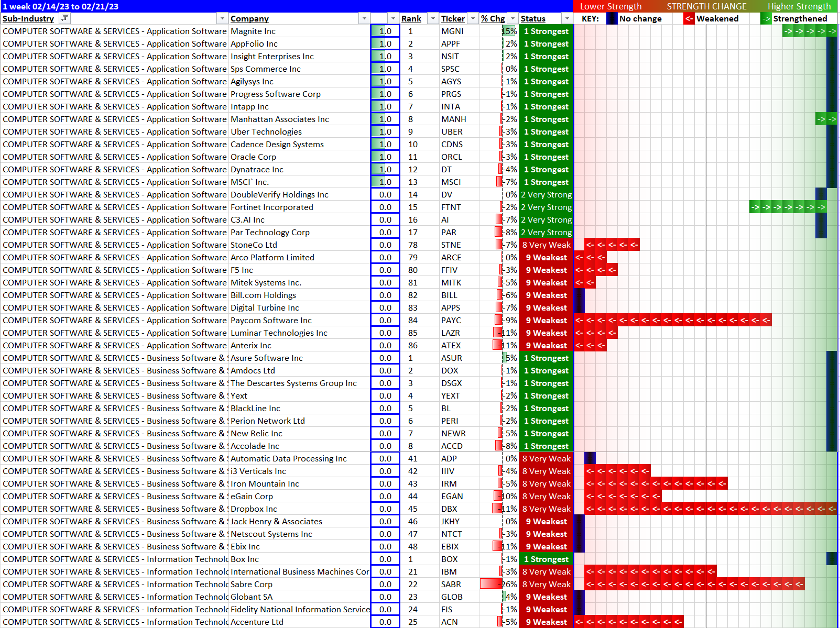Click the 15% change cell for Magnite Inc

point(499,31)
